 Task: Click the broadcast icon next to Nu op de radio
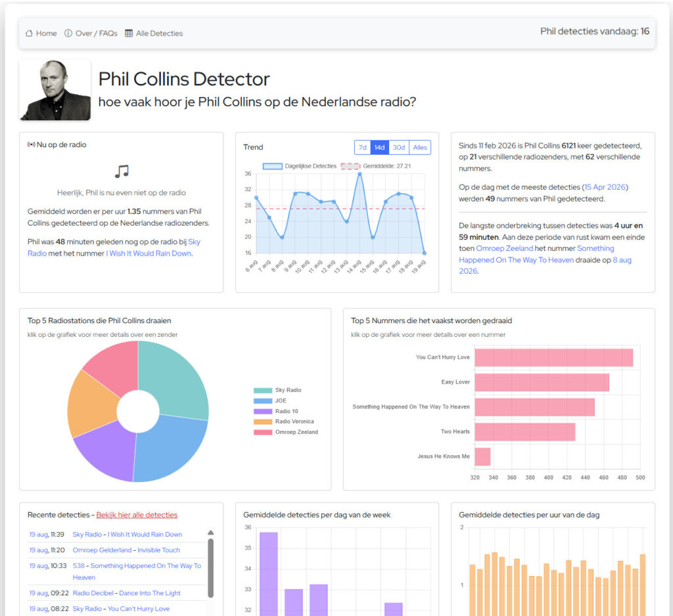(32, 144)
